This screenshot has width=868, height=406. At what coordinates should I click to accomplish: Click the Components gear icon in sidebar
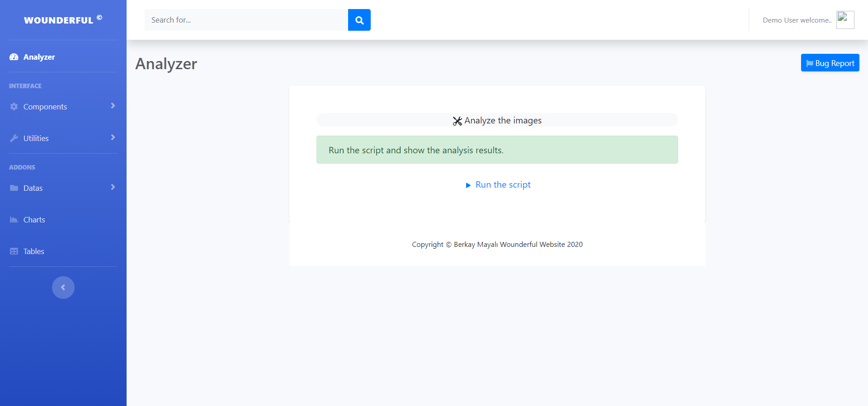point(14,107)
